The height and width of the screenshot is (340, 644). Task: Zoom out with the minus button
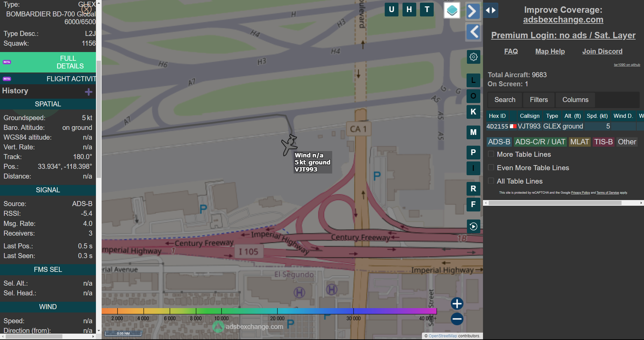click(x=457, y=319)
